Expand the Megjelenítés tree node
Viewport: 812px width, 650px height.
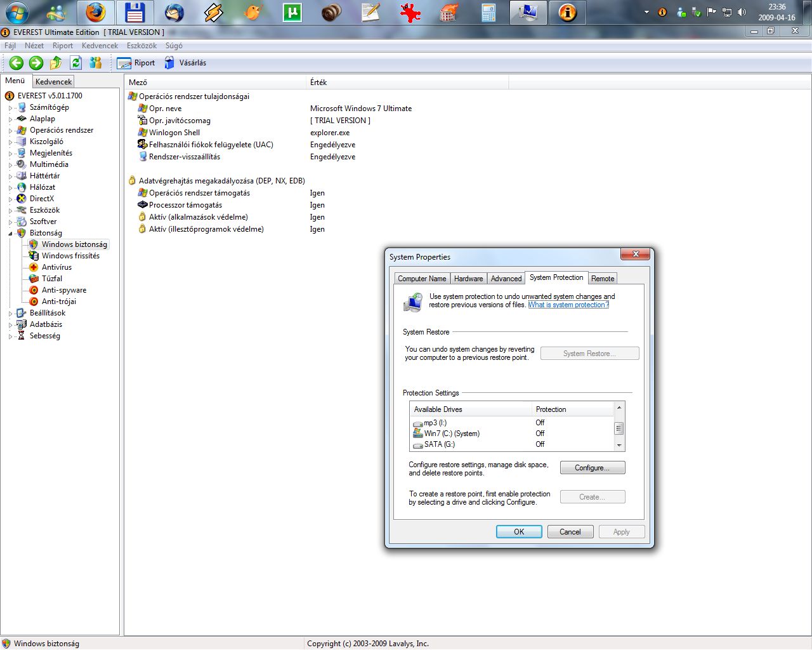pyautogui.click(x=10, y=154)
